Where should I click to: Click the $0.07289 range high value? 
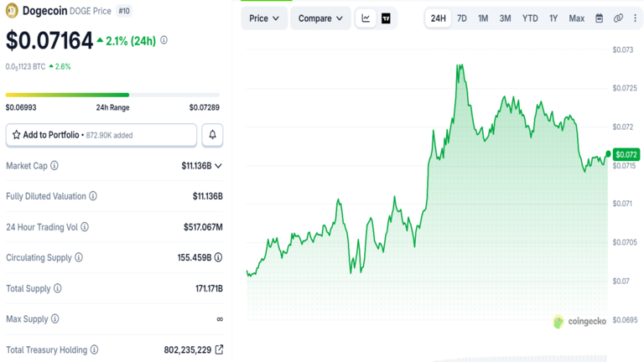click(x=204, y=107)
